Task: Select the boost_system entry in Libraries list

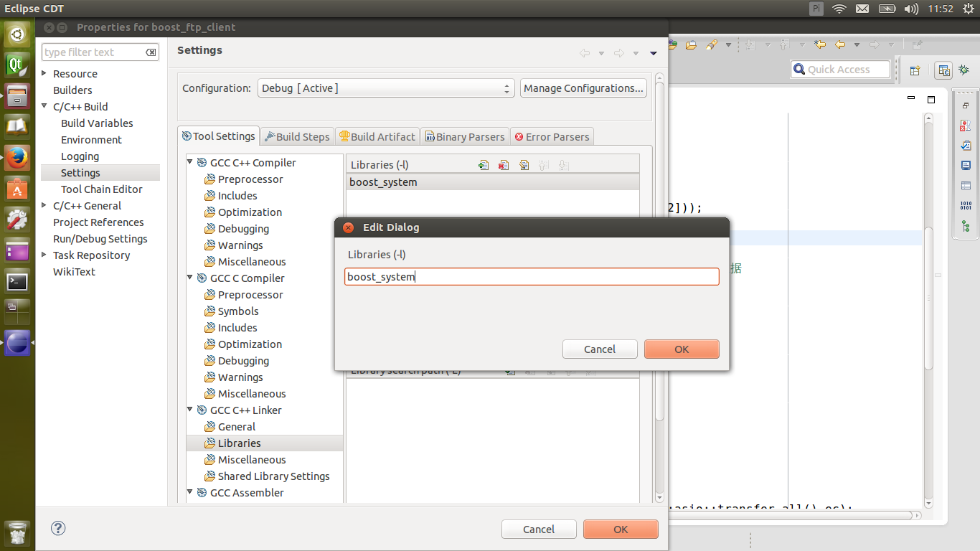Action: coord(492,182)
